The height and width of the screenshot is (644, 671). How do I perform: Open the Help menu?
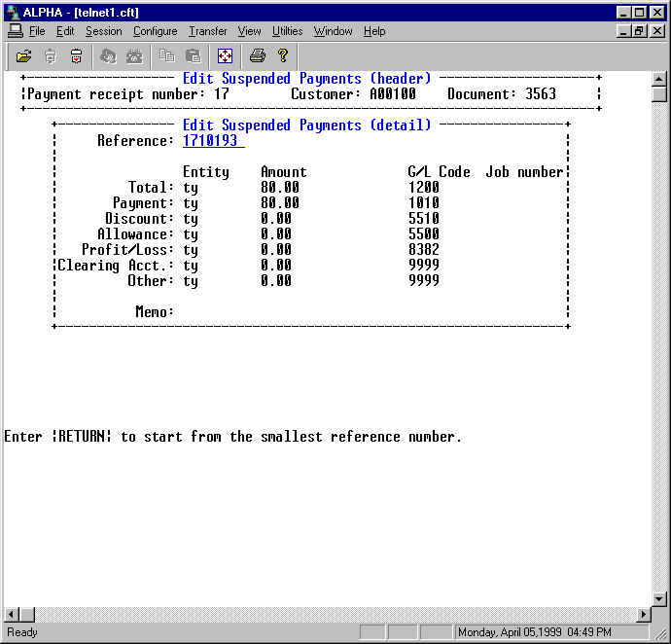374,31
